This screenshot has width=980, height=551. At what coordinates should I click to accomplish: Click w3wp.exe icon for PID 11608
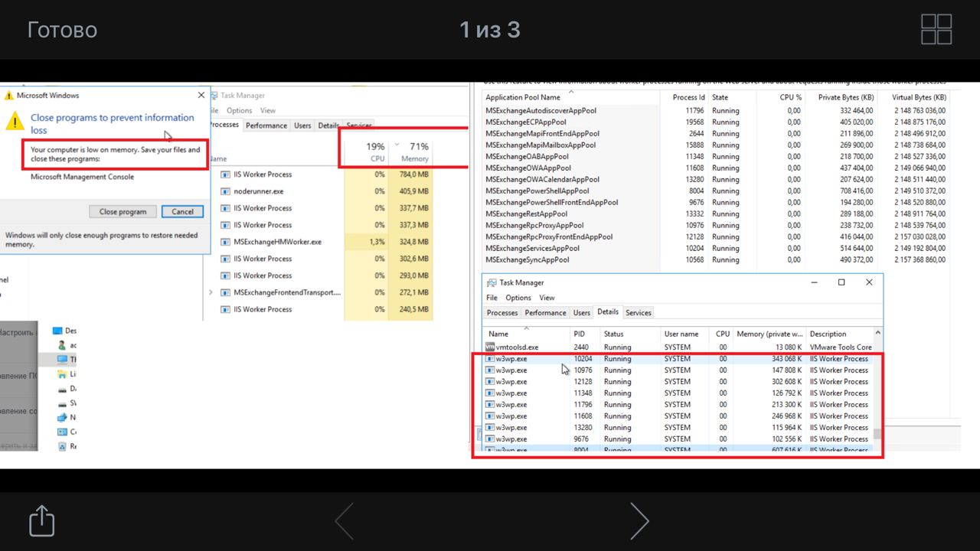click(490, 416)
